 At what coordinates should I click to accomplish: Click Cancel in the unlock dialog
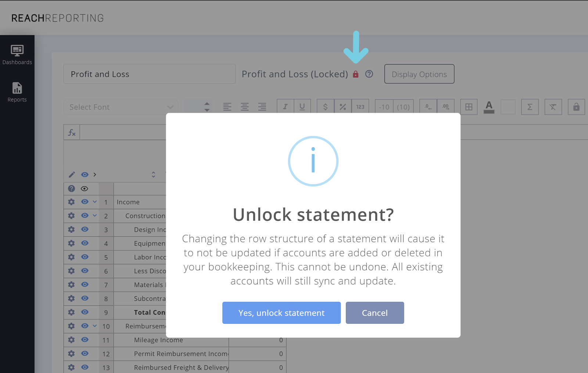tap(374, 313)
